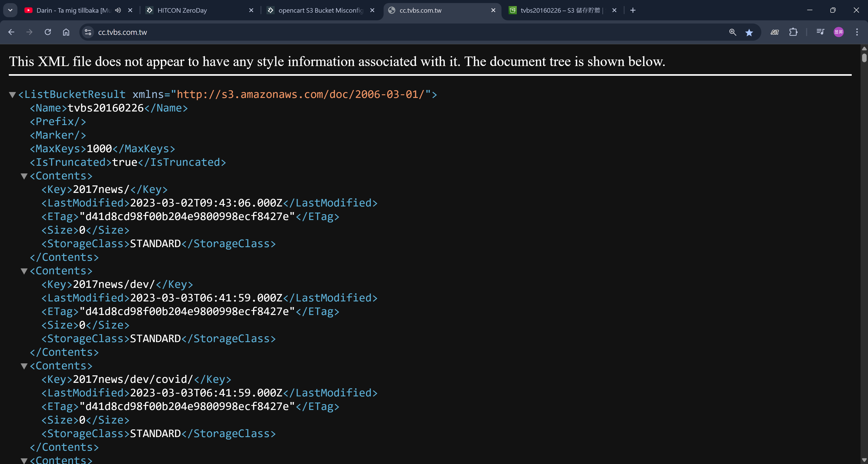This screenshot has height=464, width=868.
Task: Go back to the previous page
Action: [x=11, y=32]
